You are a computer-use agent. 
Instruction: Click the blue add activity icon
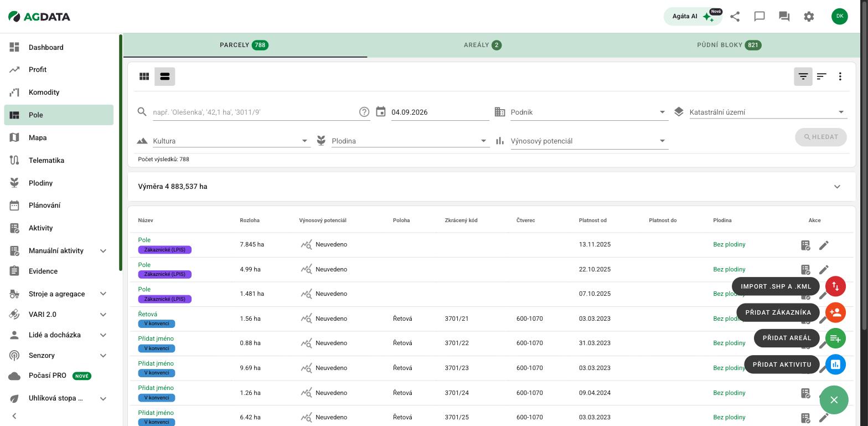point(835,365)
